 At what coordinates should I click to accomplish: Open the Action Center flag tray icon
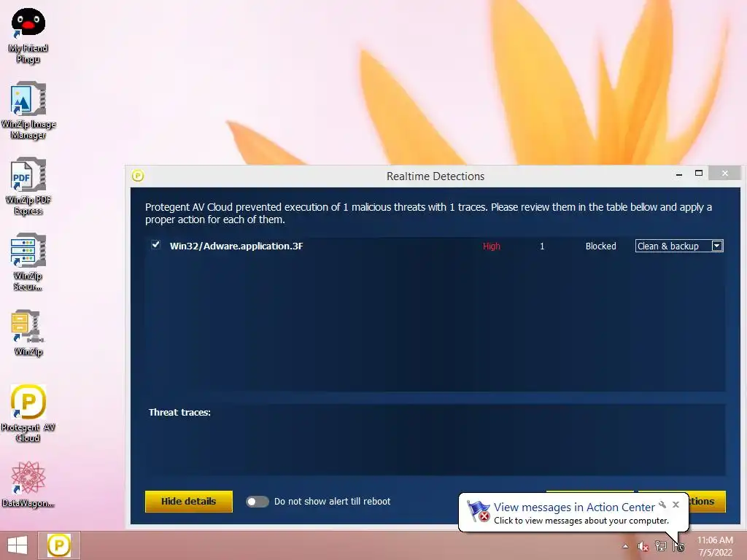[x=679, y=546]
